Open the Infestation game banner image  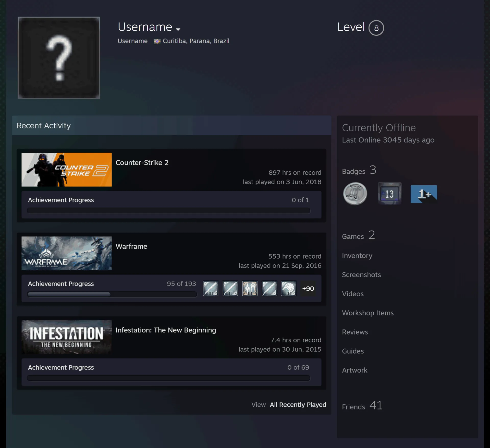(67, 337)
